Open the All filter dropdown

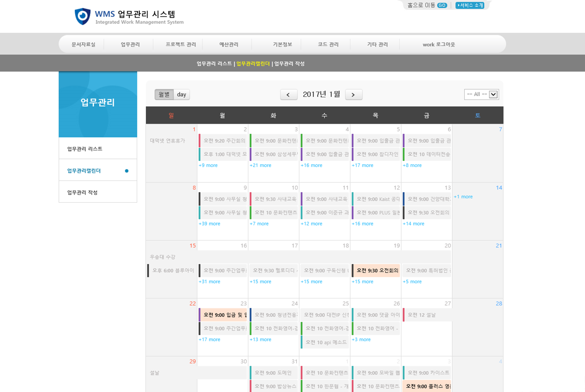(481, 94)
